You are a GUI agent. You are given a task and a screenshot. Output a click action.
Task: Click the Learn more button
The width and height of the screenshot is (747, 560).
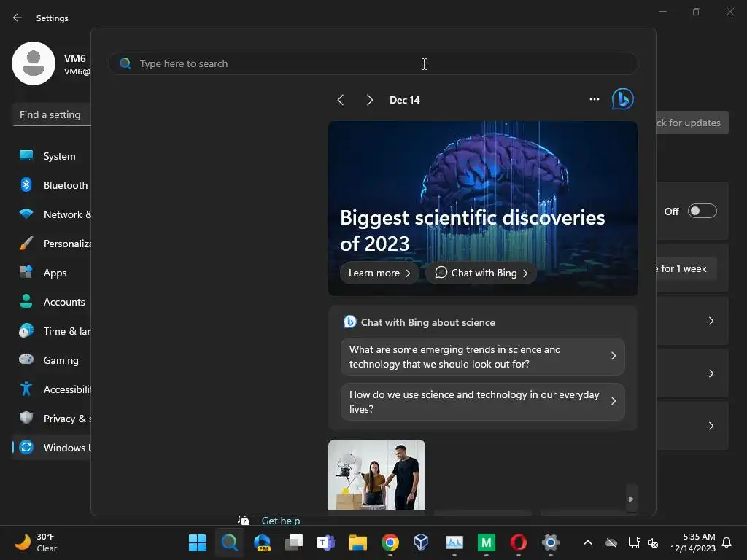379,273
